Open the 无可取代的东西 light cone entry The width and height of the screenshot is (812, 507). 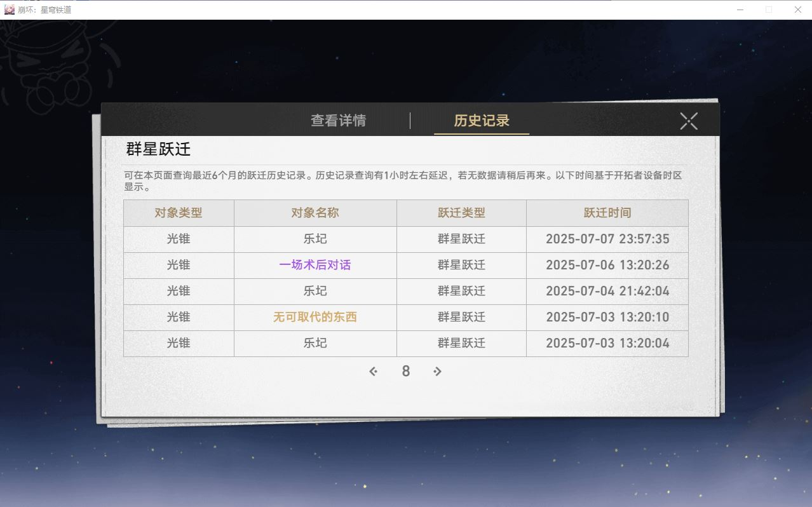(315, 317)
